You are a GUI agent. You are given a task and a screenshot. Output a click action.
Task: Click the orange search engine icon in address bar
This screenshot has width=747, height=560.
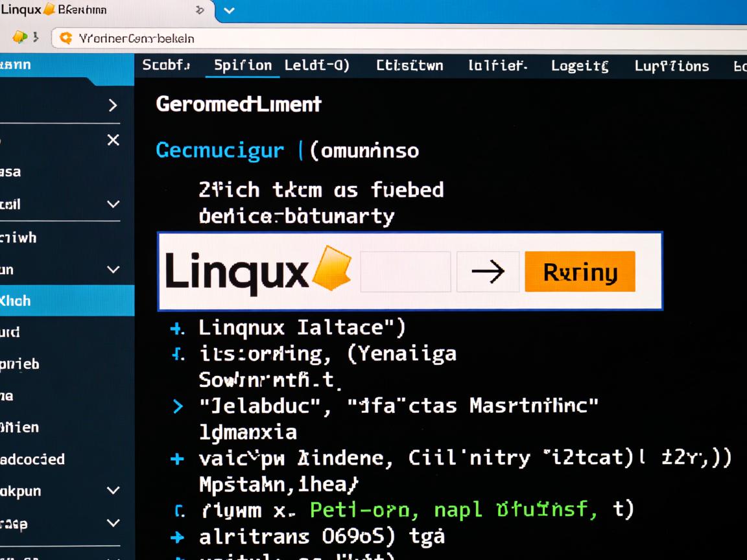point(65,38)
